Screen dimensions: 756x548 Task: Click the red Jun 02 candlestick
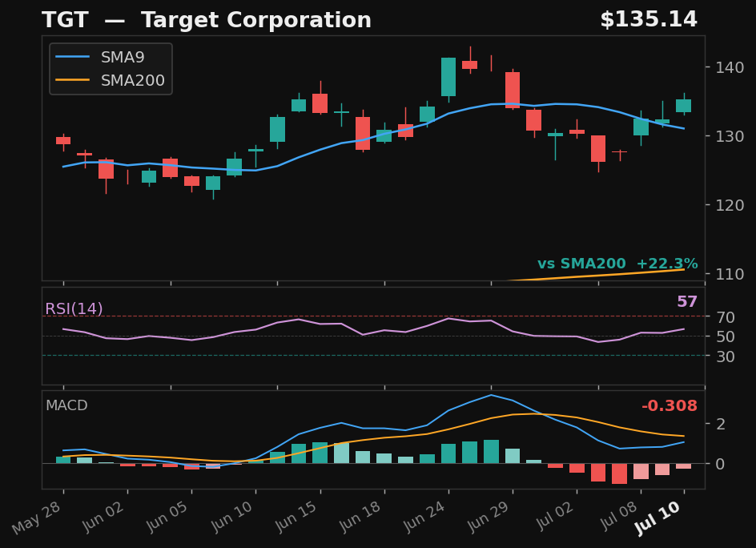[127, 177]
